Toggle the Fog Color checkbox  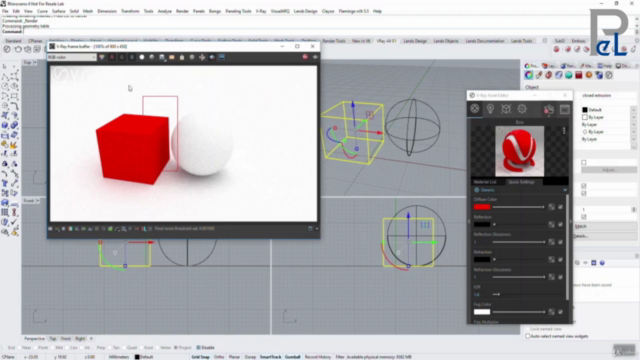point(561,312)
